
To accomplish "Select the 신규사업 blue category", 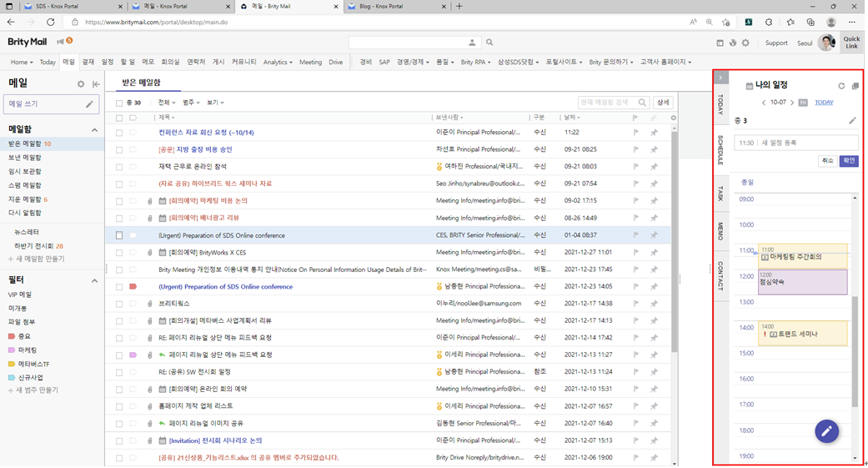I will tap(26, 377).
